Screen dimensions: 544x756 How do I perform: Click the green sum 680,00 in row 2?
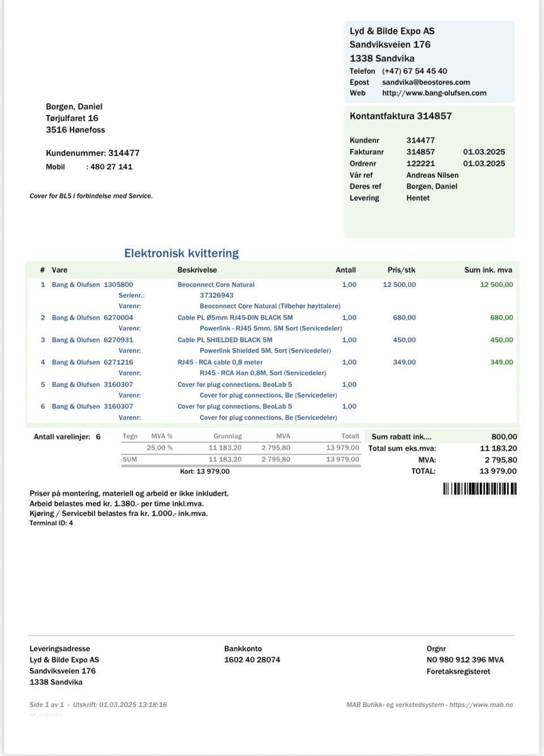tap(501, 318)
